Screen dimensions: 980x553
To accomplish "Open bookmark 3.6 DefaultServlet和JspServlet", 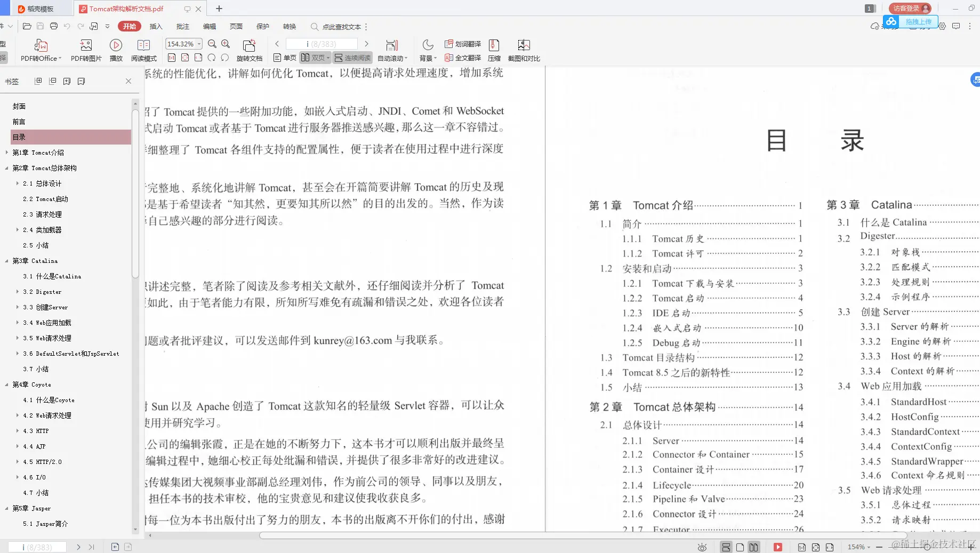I will [71, 354].
